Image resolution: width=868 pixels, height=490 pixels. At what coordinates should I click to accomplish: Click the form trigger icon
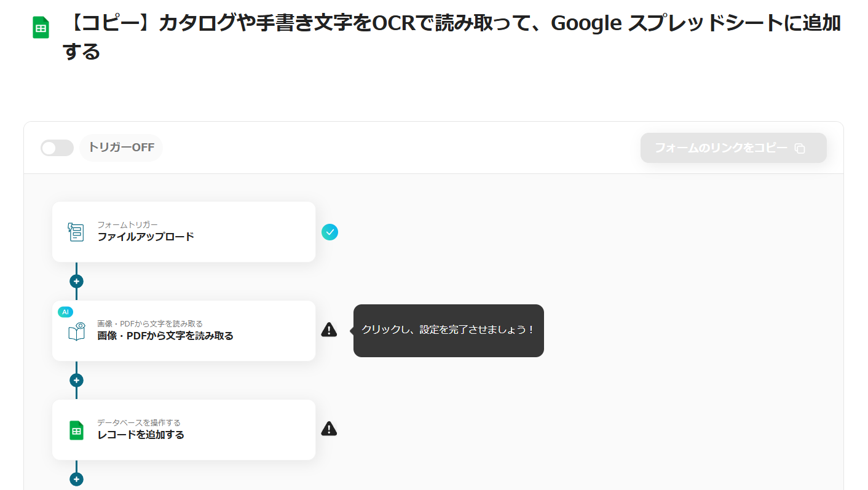click(76, 232)
